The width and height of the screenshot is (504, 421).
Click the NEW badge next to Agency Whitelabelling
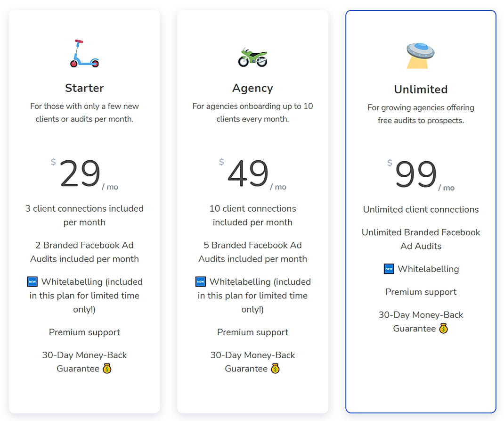point(200,281)
